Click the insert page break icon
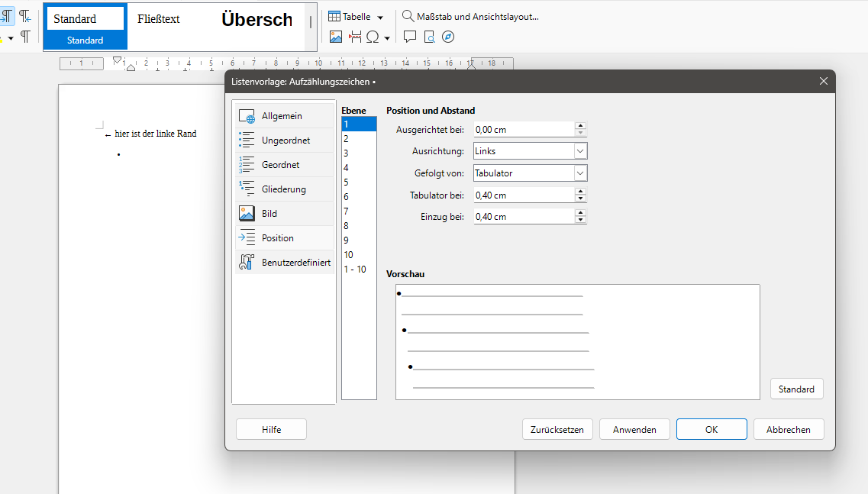The height and width of the screenshot is (494, 868). click(355, 37)
